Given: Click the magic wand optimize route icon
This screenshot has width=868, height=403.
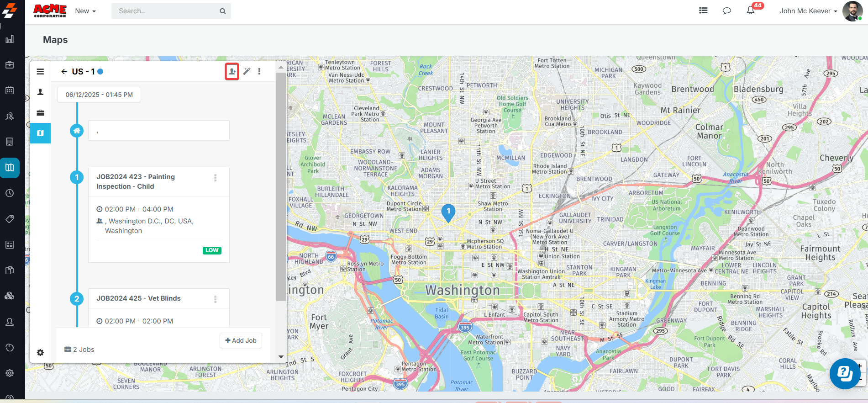Looking at the screenshot, I should 247,71.
